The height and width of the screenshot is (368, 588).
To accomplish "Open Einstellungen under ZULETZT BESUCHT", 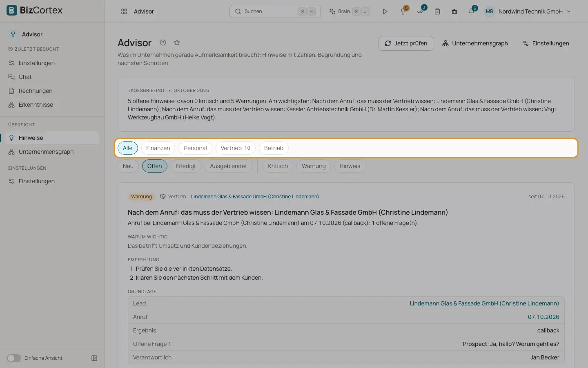I will pyautogui.click(x=52, y=63).
